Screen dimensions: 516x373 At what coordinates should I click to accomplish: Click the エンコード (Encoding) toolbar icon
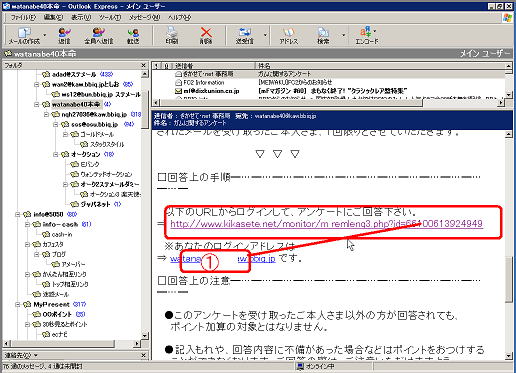(x=365, y=32)
